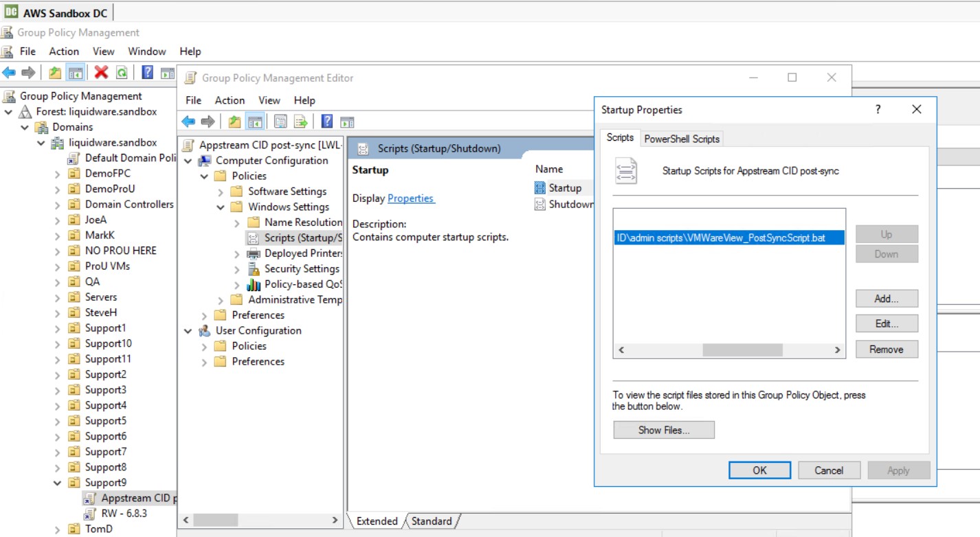Viewport: 980px width, 537px height.
Task: Click AWS Sandbox DC session tab
Action: (x=56, y=12)
